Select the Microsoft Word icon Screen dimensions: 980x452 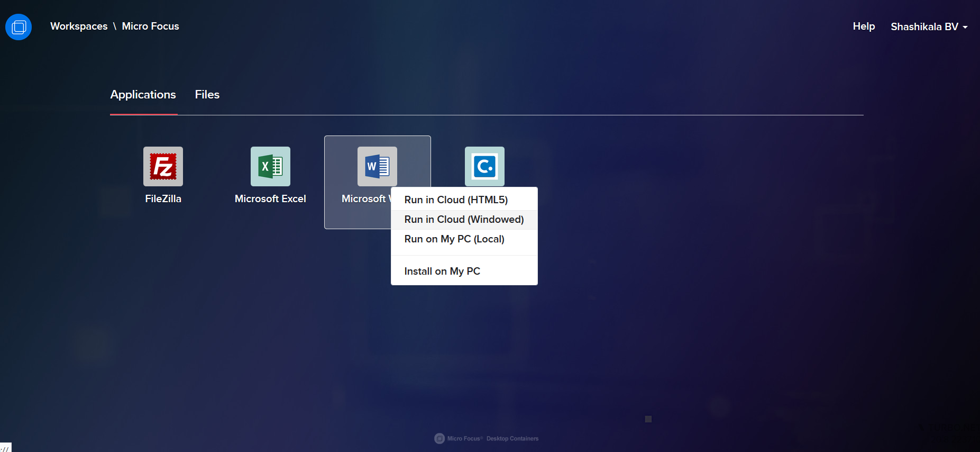(x=377, y=166)
